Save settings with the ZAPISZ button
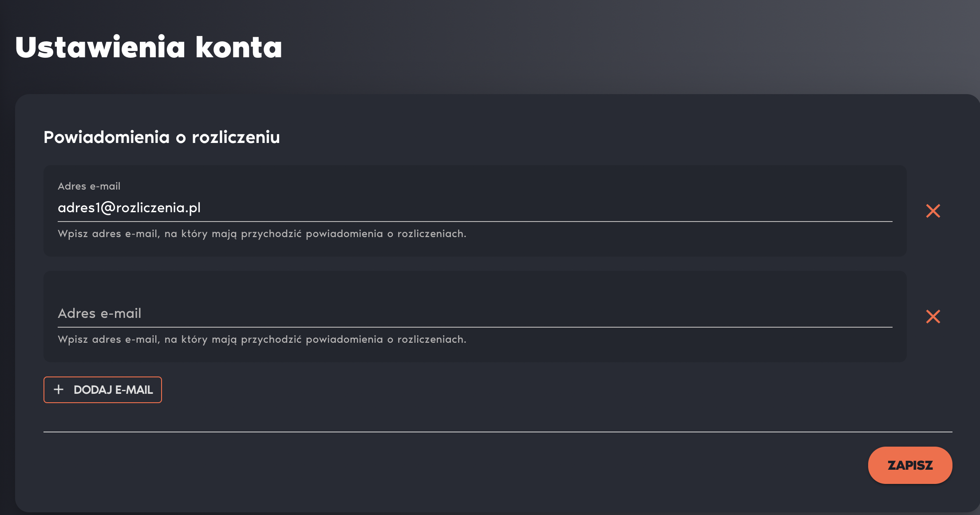The height and width of the screenshot is (515, 980). pos(910,465)
